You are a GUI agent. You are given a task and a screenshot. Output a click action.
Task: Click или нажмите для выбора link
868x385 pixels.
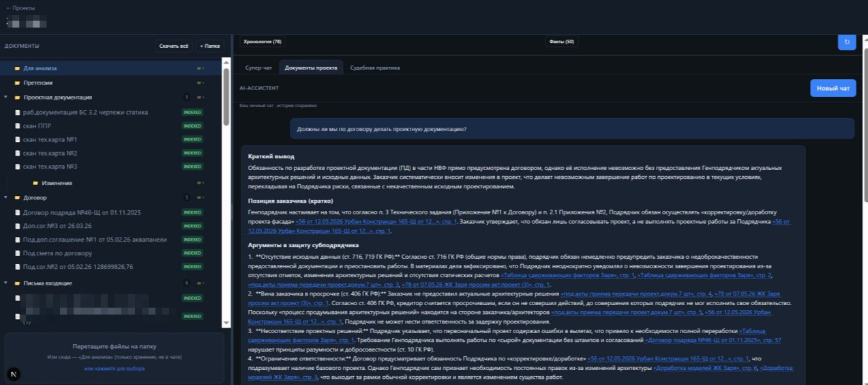tap(114, 369)
